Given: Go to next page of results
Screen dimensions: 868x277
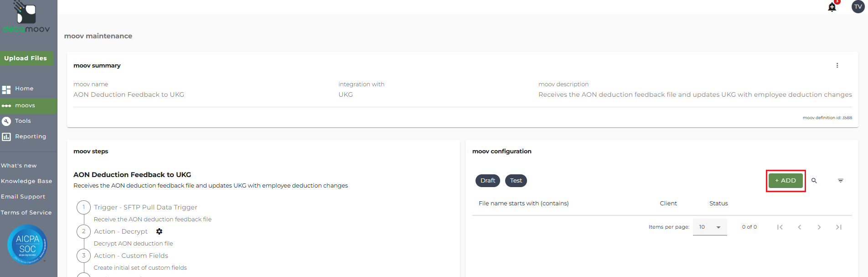Looking at the screenshot, I should (819, 227).
